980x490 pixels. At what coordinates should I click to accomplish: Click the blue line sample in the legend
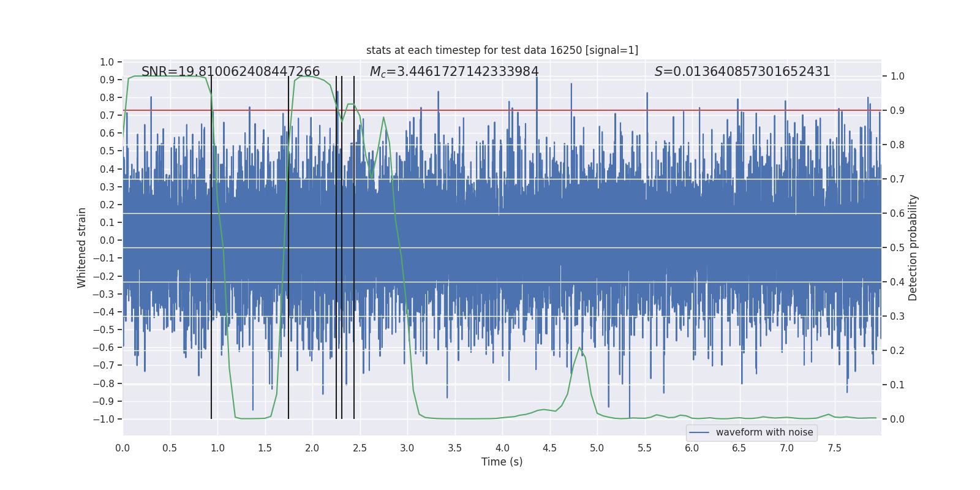(x=699, y=432)
